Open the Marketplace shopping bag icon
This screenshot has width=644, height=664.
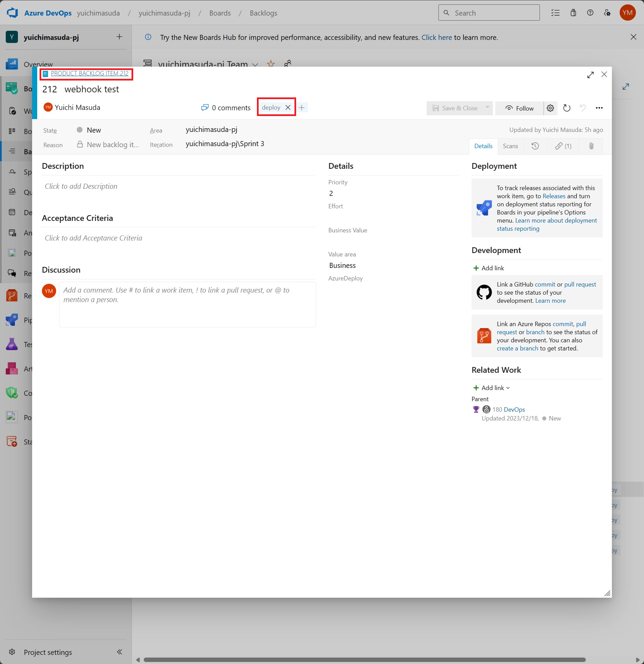click(x=573, y=13)
